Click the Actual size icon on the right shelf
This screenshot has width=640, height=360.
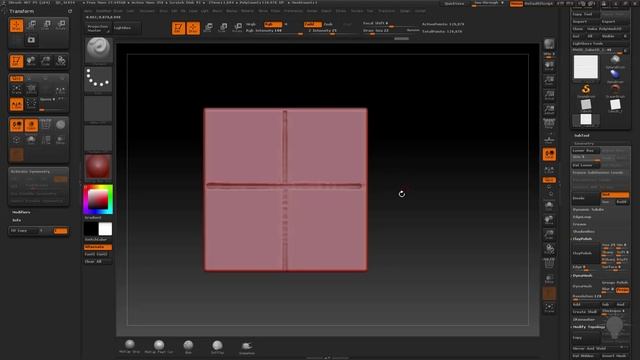549,96
